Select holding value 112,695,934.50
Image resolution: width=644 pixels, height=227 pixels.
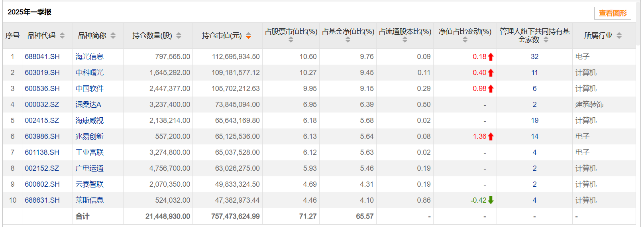236,57
